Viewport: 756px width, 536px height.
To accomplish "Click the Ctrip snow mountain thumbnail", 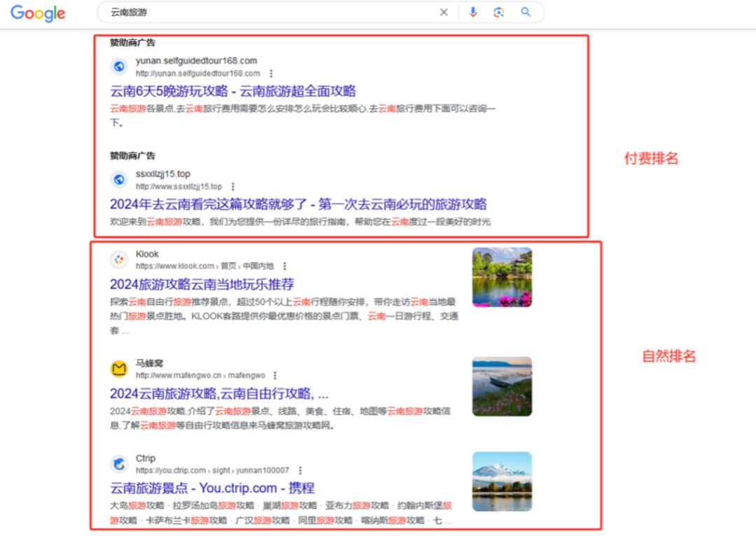I will coord(502,481).
